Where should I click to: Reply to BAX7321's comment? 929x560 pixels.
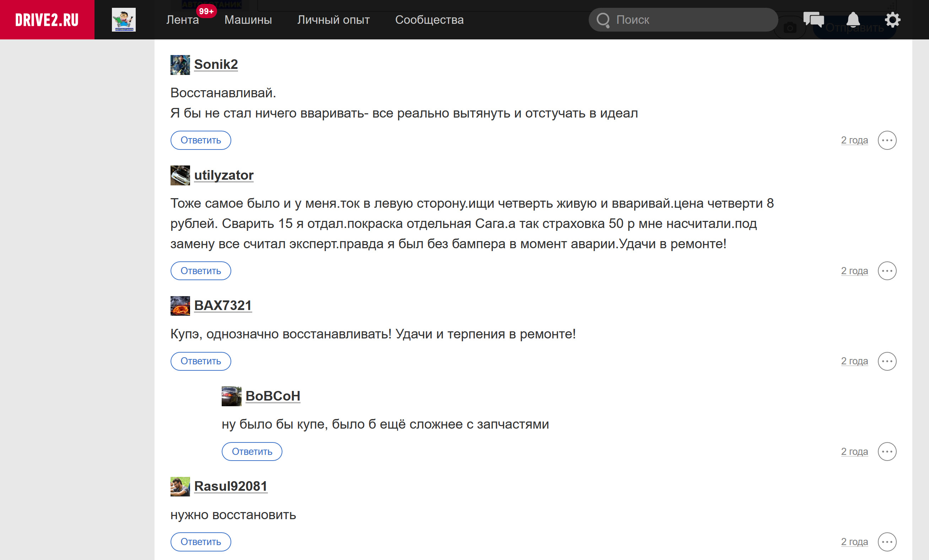pos(201,361)
